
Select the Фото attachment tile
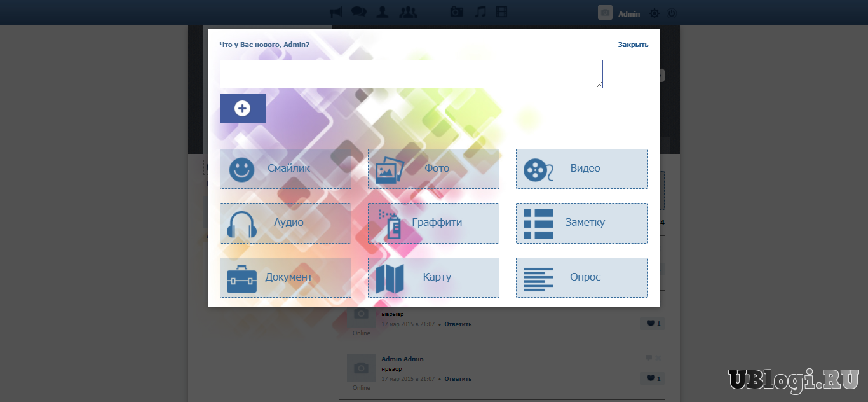point(433,169)
